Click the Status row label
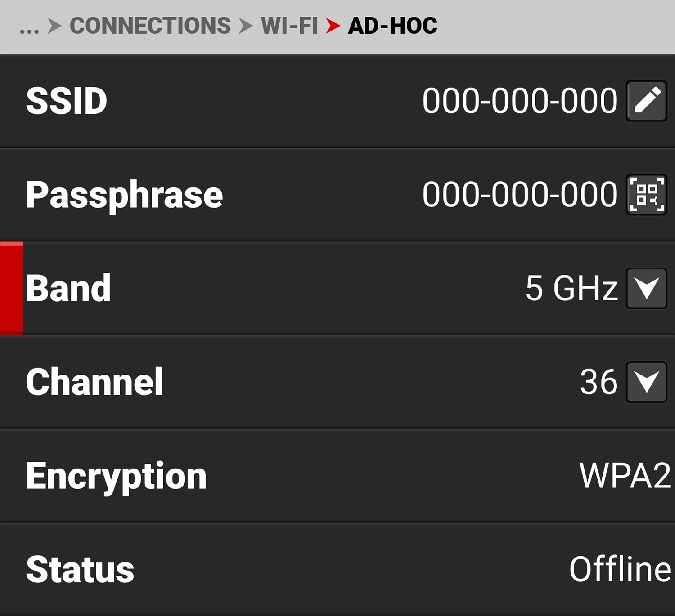This screenshot has height=616, width=675. [80, 569]
